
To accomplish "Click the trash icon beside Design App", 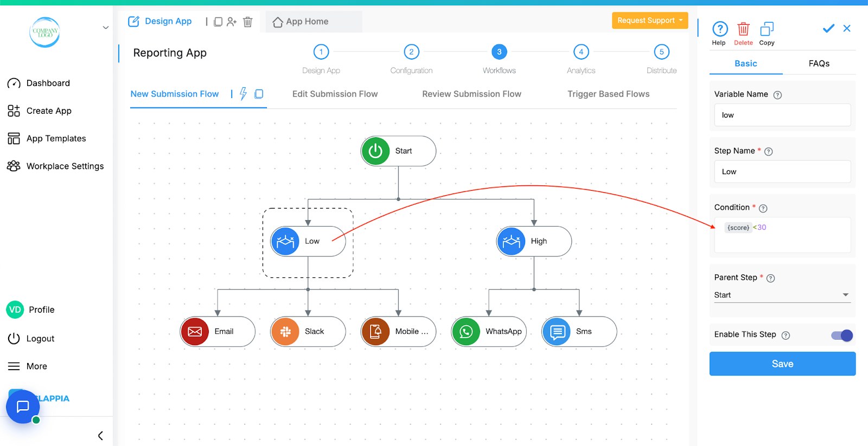I will click(x=247, y=22).
